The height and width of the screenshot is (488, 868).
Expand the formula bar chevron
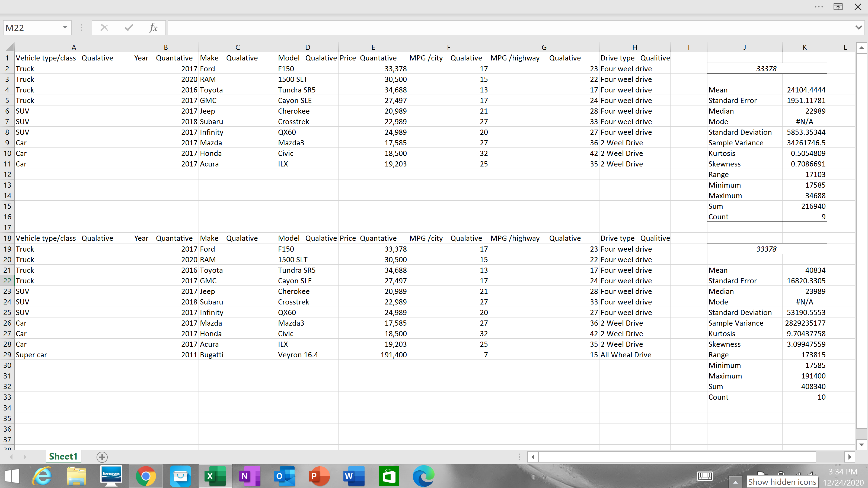[859, 28]
